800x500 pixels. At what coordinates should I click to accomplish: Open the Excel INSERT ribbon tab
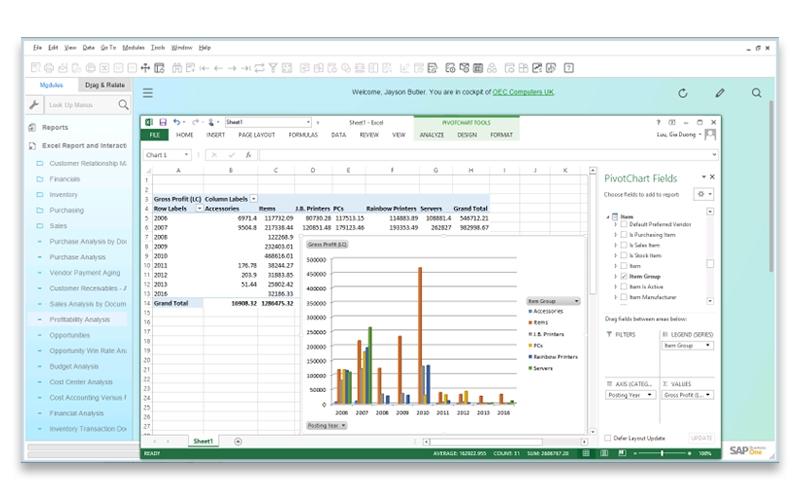point(215,135)
